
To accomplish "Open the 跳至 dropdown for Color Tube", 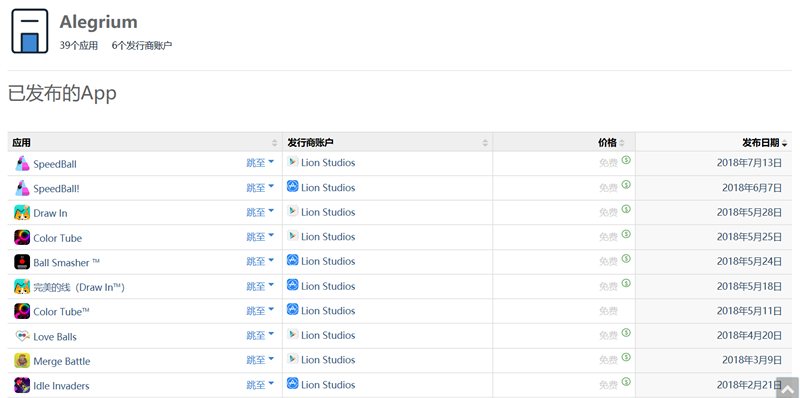I will (x=260, y=237).
